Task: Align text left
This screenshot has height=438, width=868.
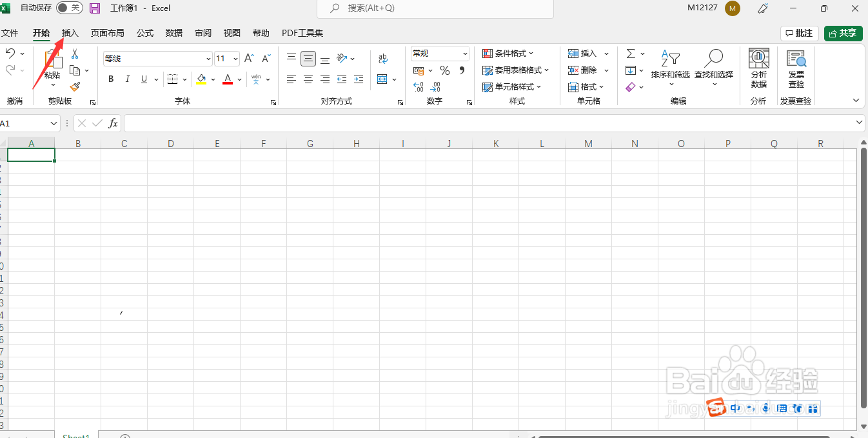Action: (291, 79)
